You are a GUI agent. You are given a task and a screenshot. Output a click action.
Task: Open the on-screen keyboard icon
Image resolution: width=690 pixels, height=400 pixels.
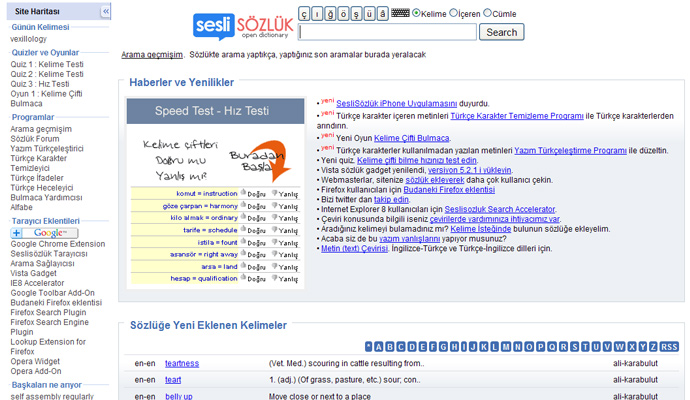click(x=400, y=13)
